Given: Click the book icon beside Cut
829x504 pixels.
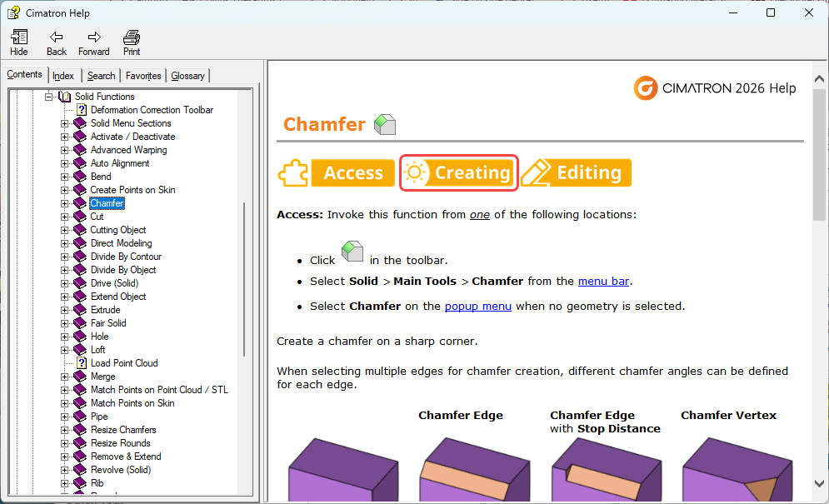Looking at the screenshot, I should pos(80,217).
